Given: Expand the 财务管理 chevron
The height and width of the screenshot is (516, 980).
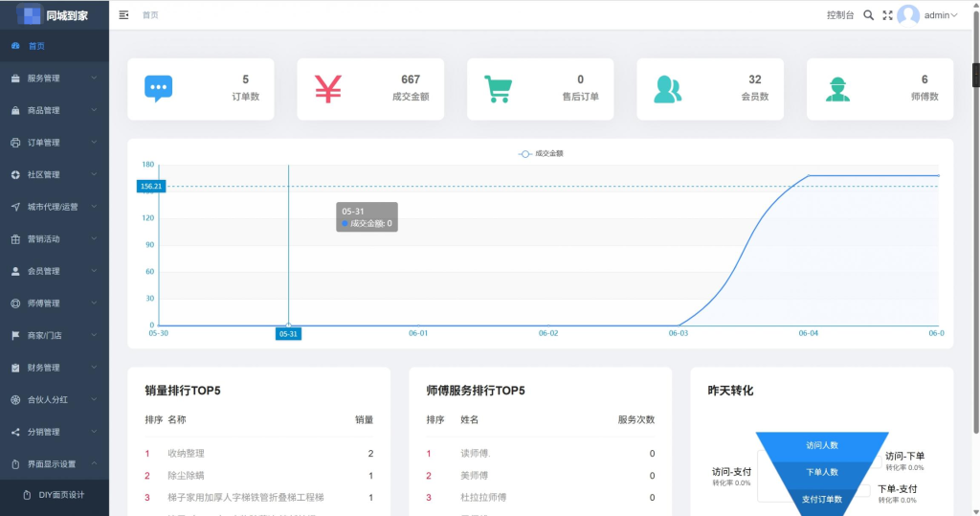Looking at the screenshot, I should (x=94, y=368).
